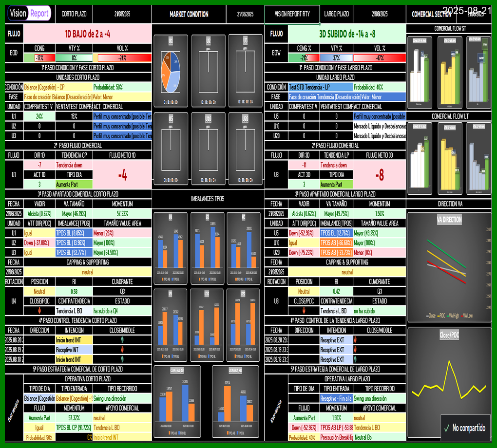Click the FLUJO NETO 1D value -4
This screenshot has height=448, width=497.
coord(122,175)
